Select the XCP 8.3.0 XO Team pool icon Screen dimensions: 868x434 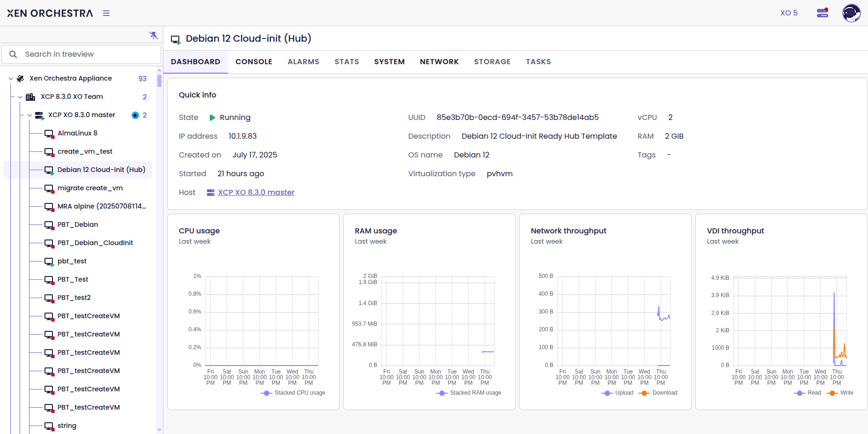(30, 97)
